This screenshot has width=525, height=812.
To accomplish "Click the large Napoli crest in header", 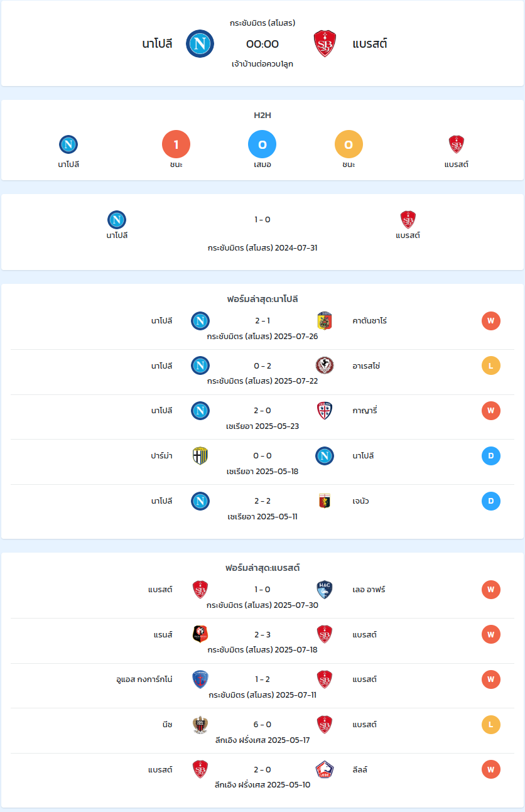I will click(200, 44).
